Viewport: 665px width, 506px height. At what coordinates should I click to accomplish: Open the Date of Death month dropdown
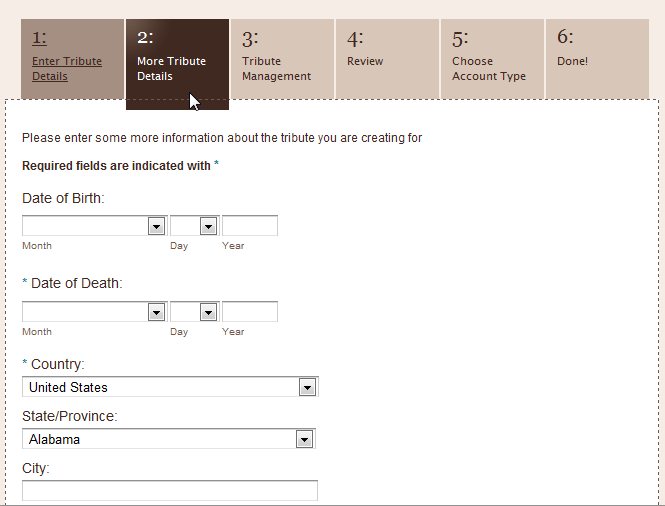[x=95, y=312]
